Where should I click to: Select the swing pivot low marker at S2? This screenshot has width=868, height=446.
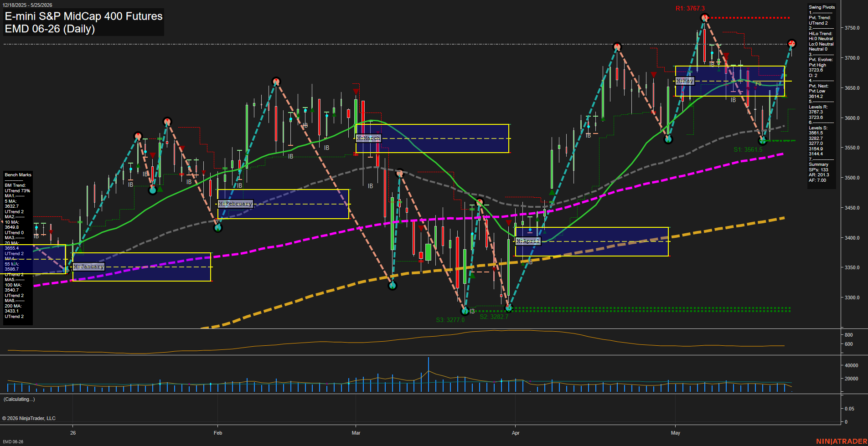click(509, 308)
